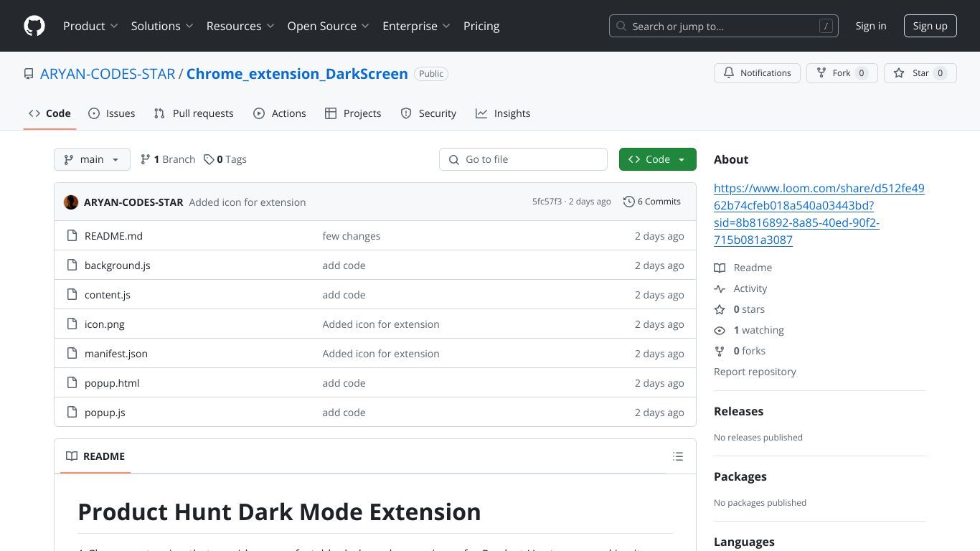The height and width of the screenshot is (551, 980).
Task: Click the Notifications bell button
Action: 757,73
